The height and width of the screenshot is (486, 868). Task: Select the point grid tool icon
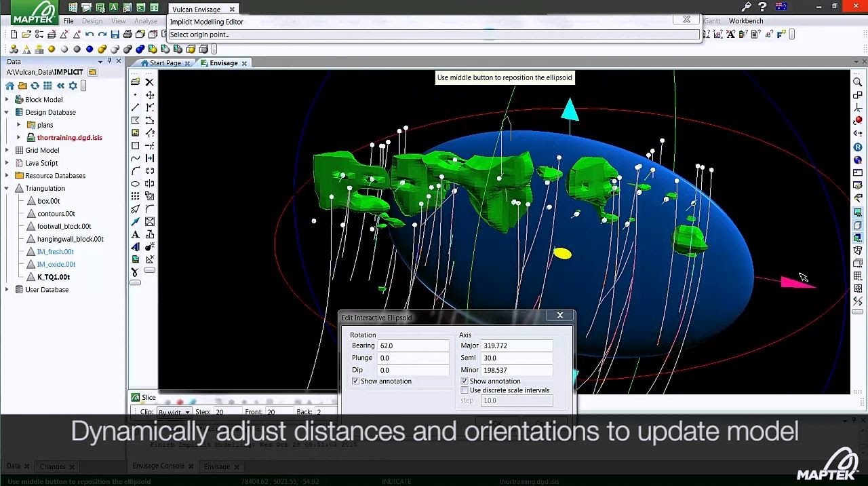pyautogui.click(x=136, y=196)
